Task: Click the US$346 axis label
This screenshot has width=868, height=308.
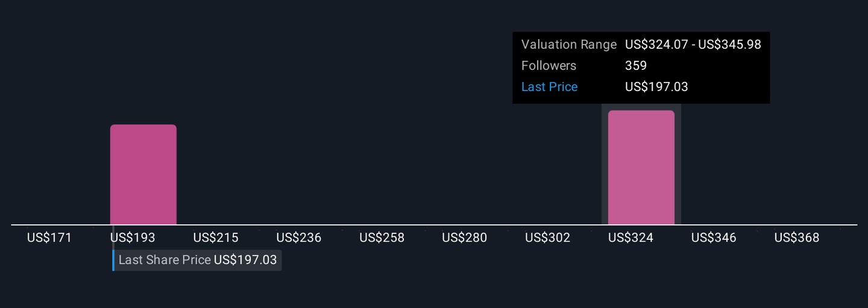Action: [714, 237]
